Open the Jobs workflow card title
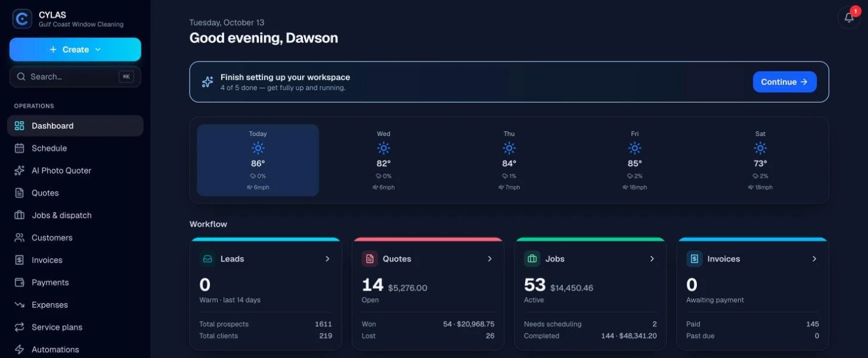The image size is (868, 358). click(554, 259)
